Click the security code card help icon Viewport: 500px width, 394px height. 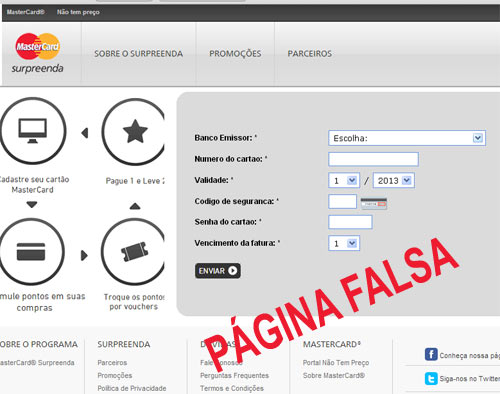374,203
